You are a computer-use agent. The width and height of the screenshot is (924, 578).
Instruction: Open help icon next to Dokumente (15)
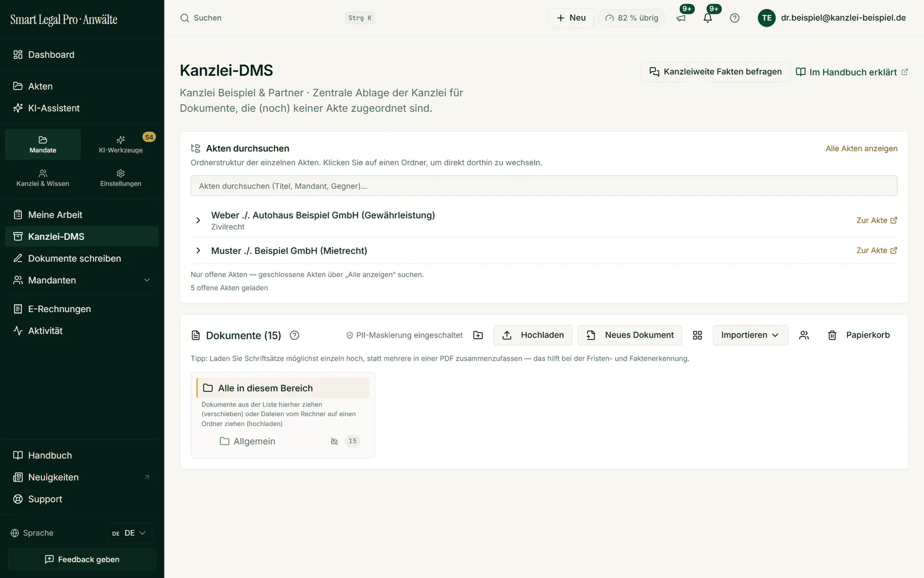pyautogui.click(x=295, y=335)
